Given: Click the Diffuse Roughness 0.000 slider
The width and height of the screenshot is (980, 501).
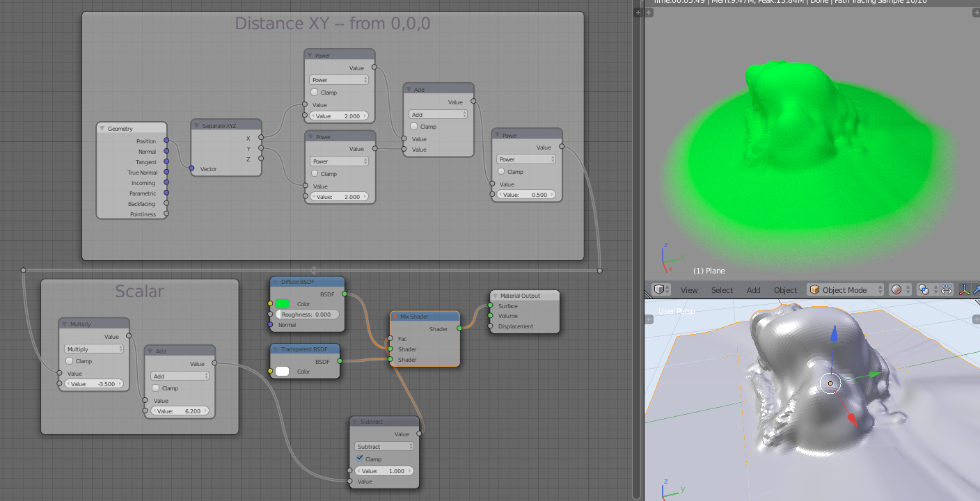Looking at the screenshot, I should click(307, 315).
